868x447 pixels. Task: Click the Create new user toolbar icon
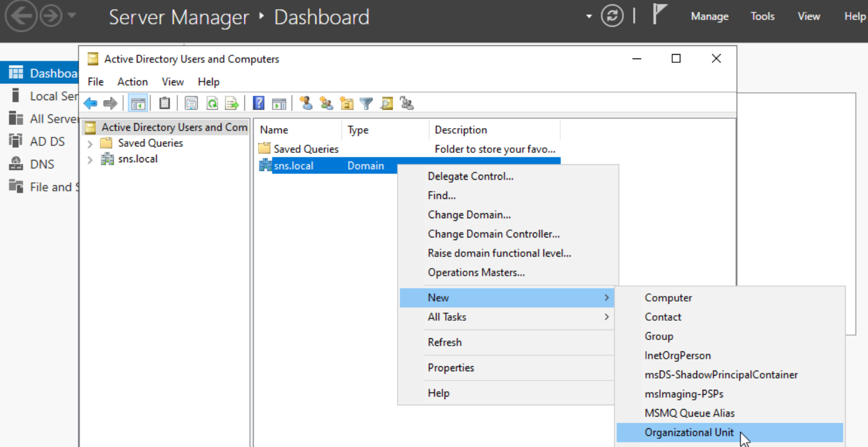pyautogui.click(x=306, y=103)
